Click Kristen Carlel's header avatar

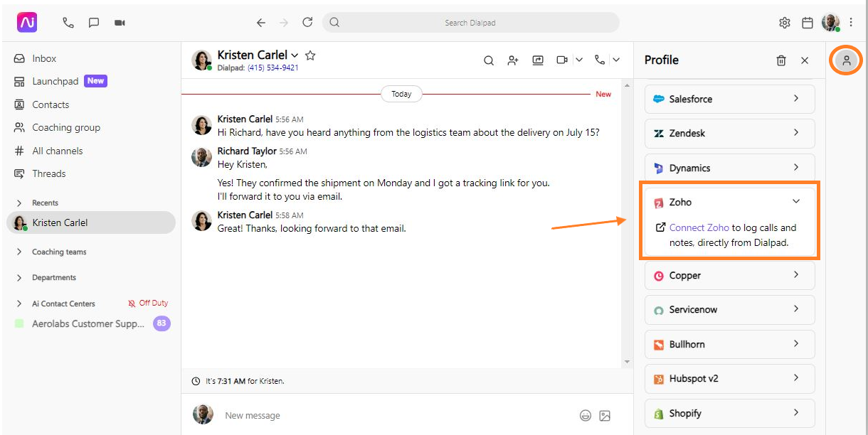click(x=202, y=60)
